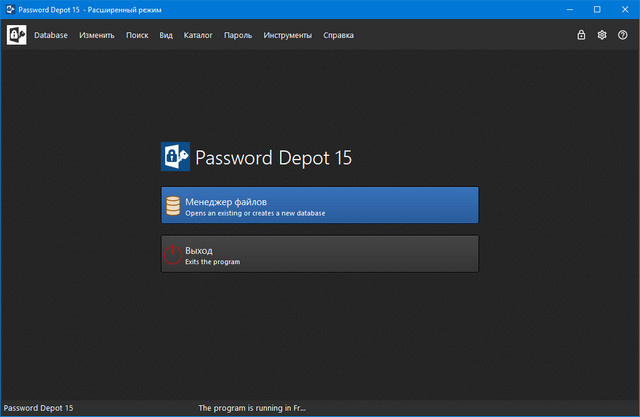Screen dimensions: 640x417
Task: Maximize the Password Depot window
Action: click(597, 9)
